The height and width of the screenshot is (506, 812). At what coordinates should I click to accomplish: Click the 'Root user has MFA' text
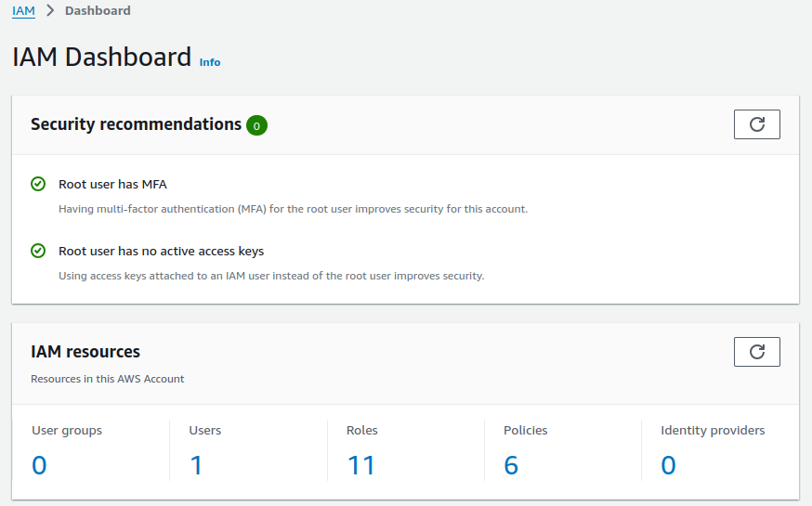pos(113,184)
